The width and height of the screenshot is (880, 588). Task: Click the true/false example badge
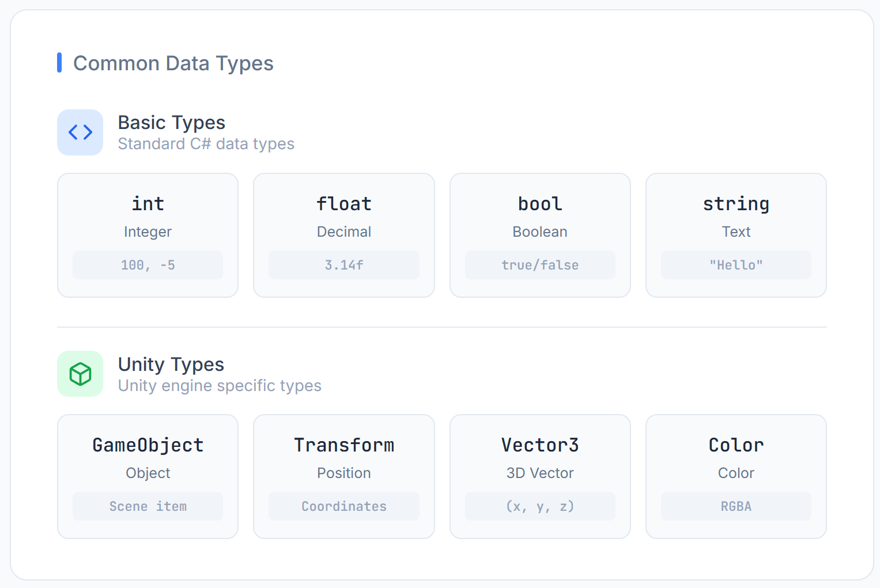point(539,264)
